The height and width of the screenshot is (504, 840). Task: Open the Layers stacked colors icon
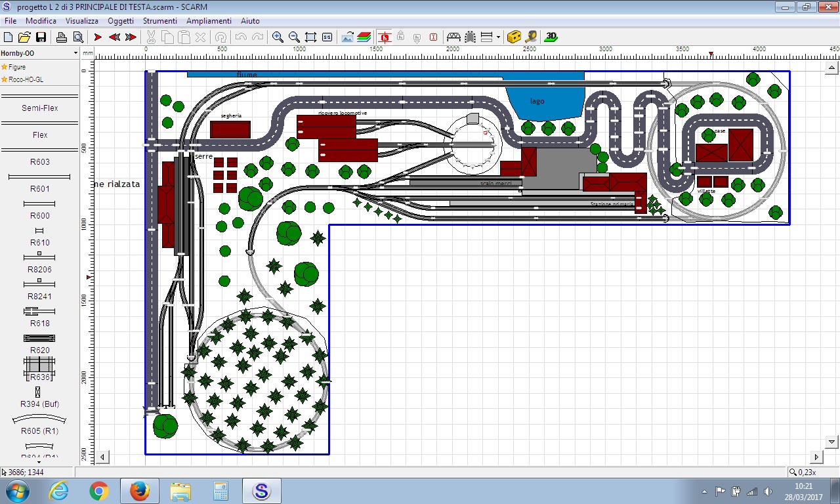(364, 37)
